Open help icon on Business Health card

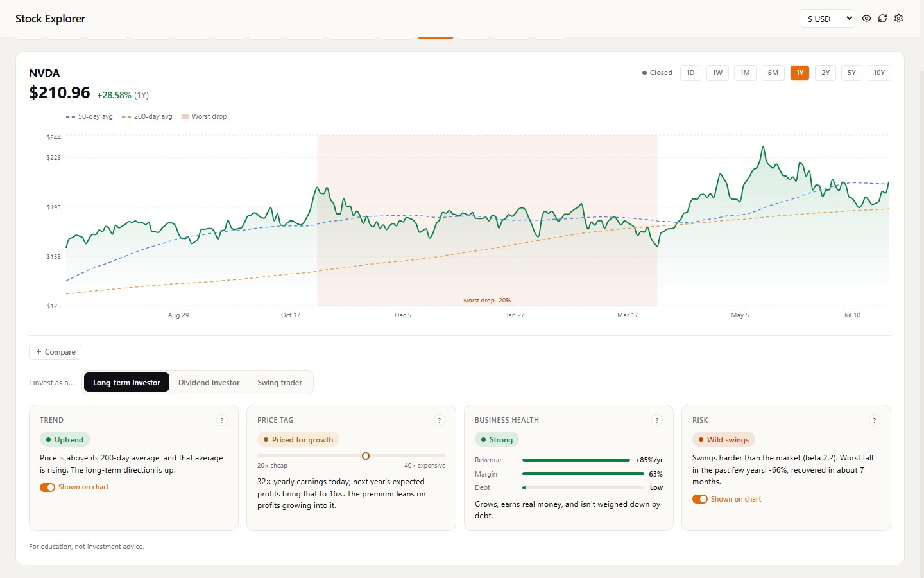(656, 420)
